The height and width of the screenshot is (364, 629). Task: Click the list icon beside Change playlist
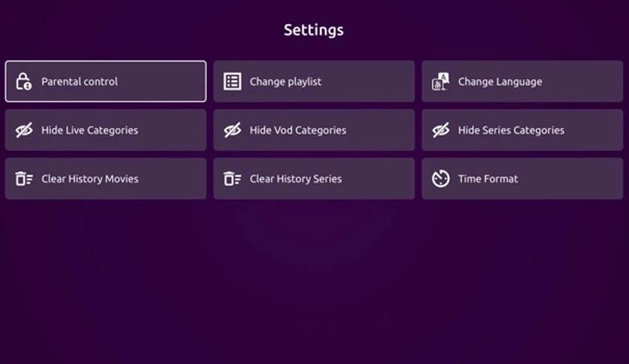pyautogui.click(x=232, y=81)
